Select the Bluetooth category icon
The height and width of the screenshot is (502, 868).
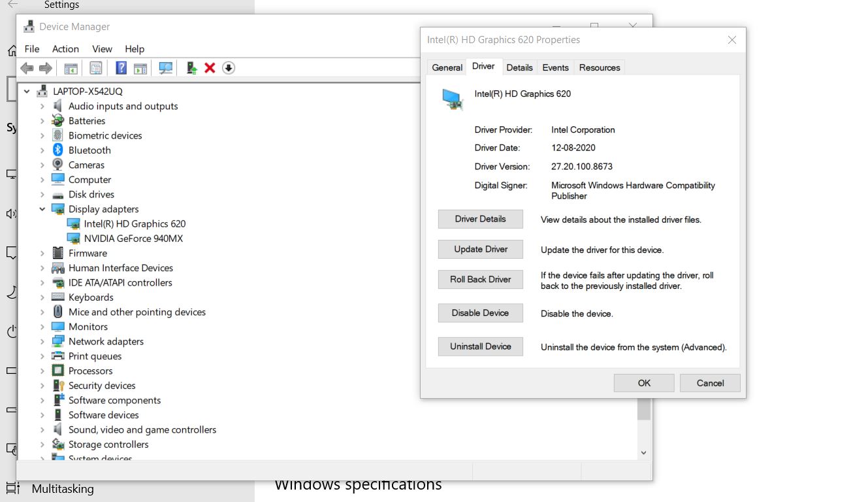tap(58, 150)
